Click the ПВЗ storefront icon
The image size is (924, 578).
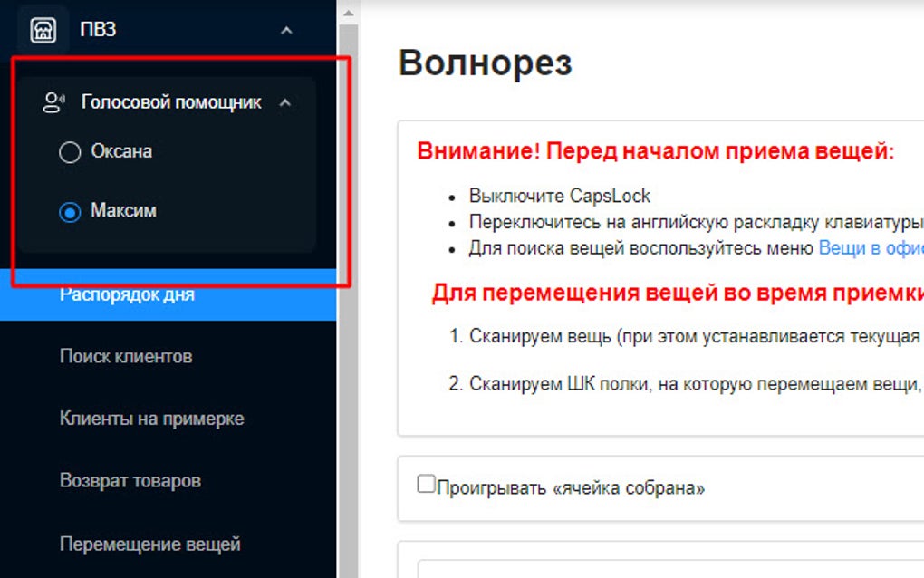point(43,27)
